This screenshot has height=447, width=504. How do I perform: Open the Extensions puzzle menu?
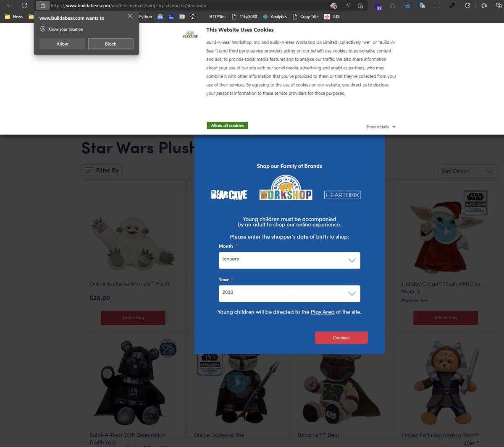click(x=467, y=5)
